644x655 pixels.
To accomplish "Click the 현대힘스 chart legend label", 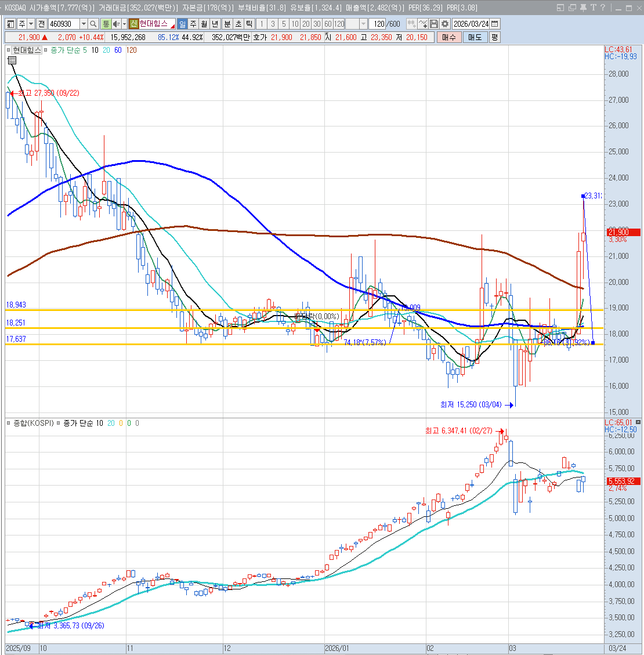I will pos(27,50).
